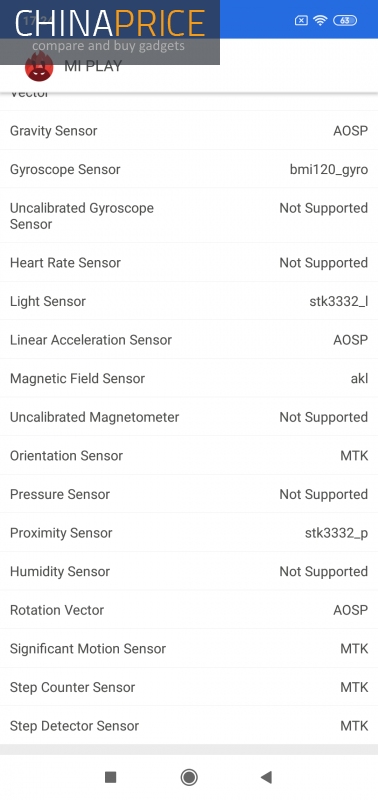
Task: Tap the triangle back navigation button
Action: [266, 777]
